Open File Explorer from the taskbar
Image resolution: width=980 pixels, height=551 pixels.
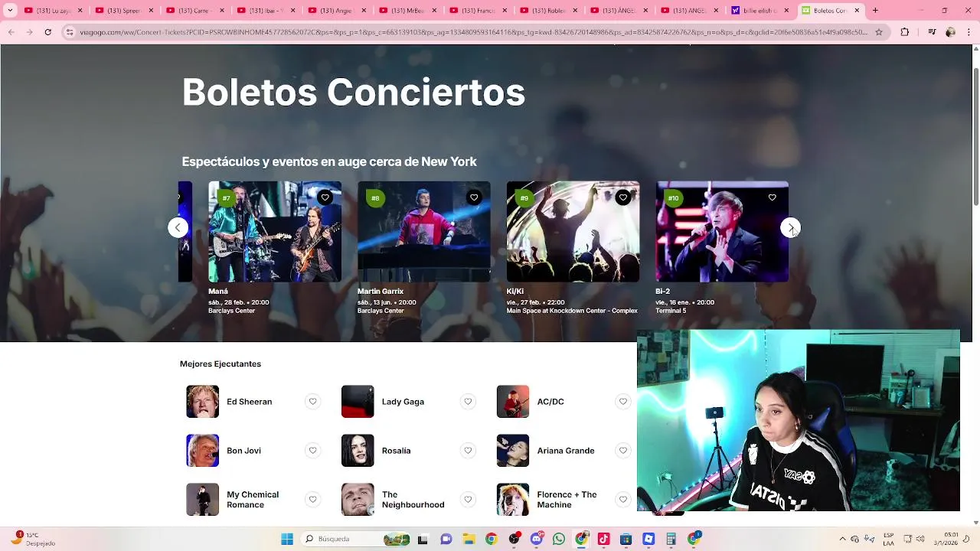[x=469, y=539]
